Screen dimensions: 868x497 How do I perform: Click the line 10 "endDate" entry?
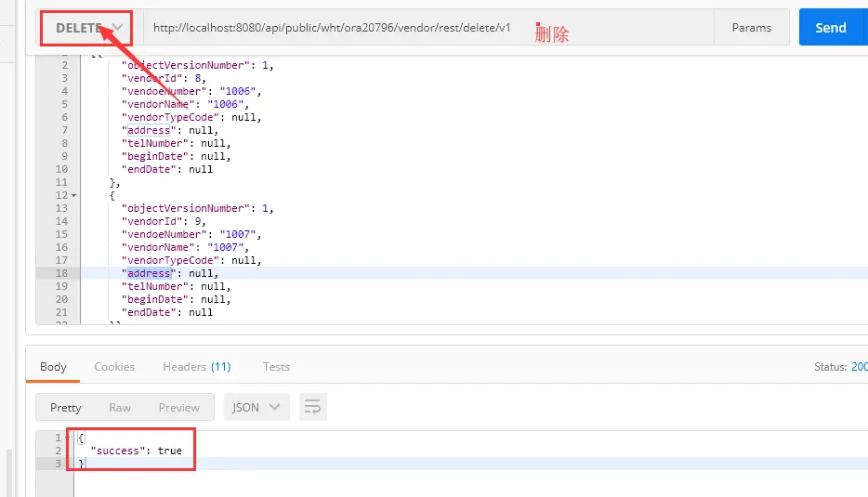tap(167, 169)
